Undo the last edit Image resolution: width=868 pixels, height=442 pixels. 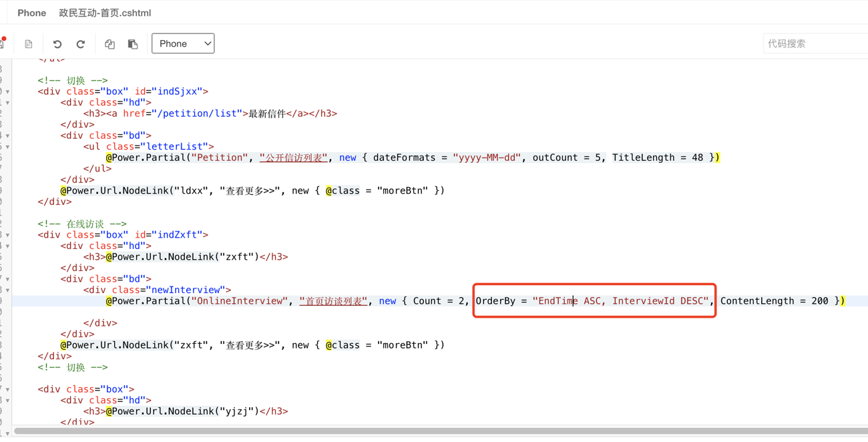pos(57,44)
